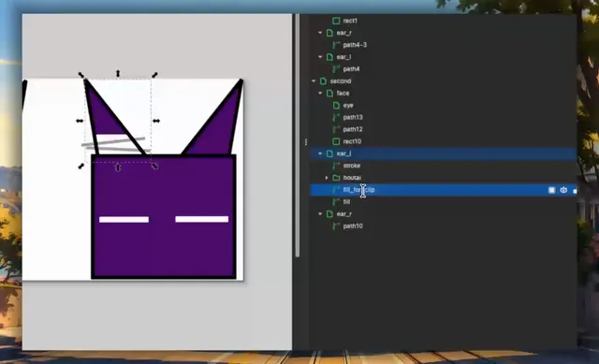
Task: Click the fill_for_clip label text
Action: click(358, 190)
